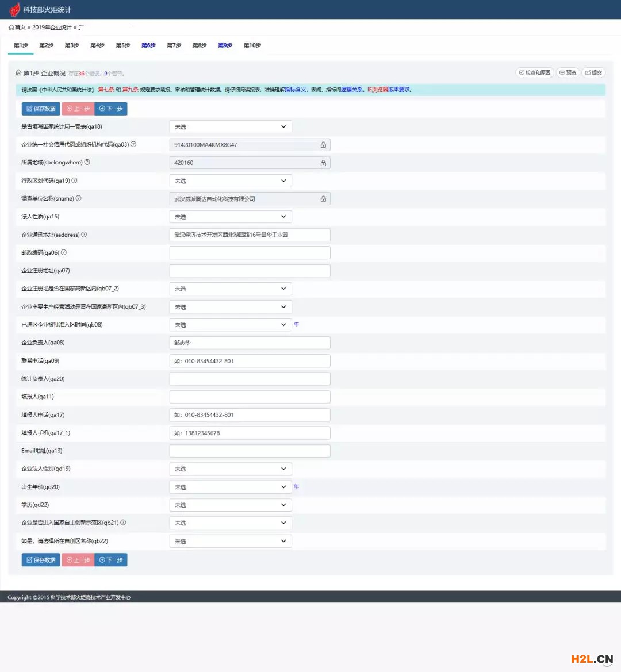Click the lock icon in the 420160 field
This screenshot has width=621, height=672.
tap(323, 163)
